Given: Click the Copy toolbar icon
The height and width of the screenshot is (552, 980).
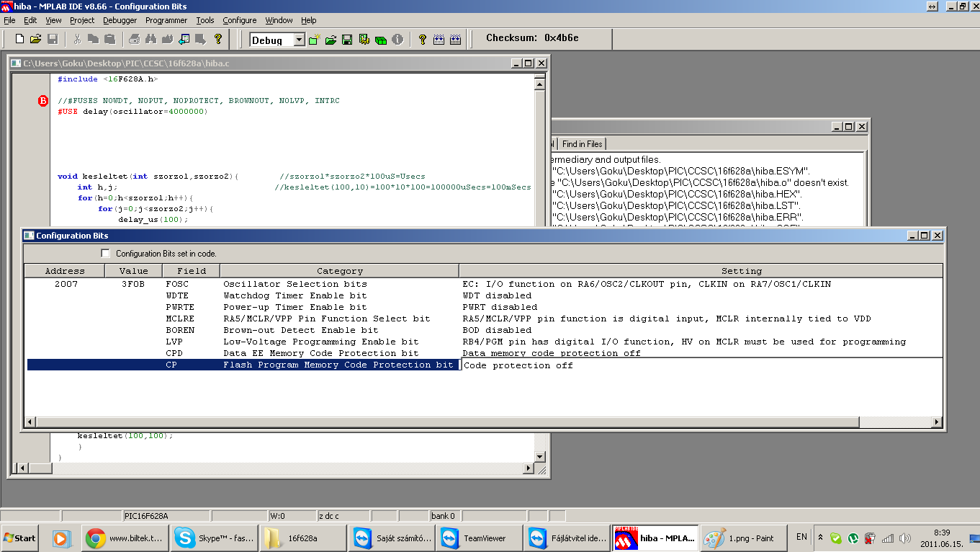Looking at the screenshot, I should click(93, 39).
